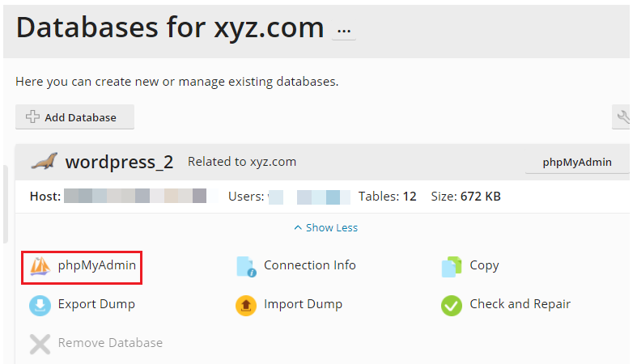Click the seal logo beside wordpress_2
Viewport: 637px width, 364px height.
[44, 162]
